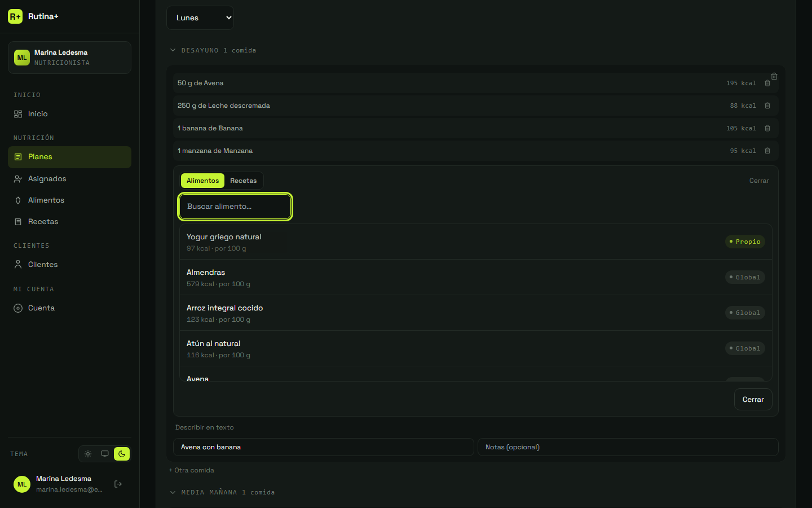Click the Cerrar link at top of picker
The height and width of the screenshot is (508, 812).
[759, 181]
